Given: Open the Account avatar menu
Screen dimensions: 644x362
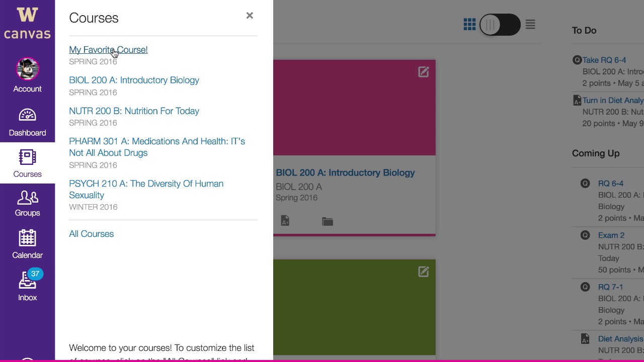Looking at the screenshot, I should [27, 69].
